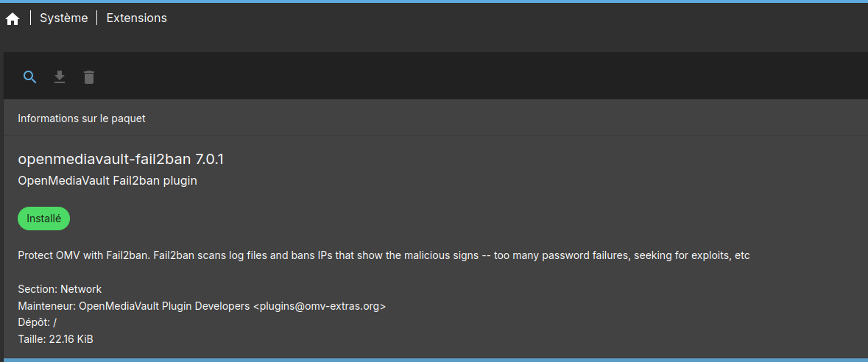Click 'OpenMediaVault Plugin Developers' maintainer name
868x362 pixels.
pyautogui.click(x=164, y=306)
